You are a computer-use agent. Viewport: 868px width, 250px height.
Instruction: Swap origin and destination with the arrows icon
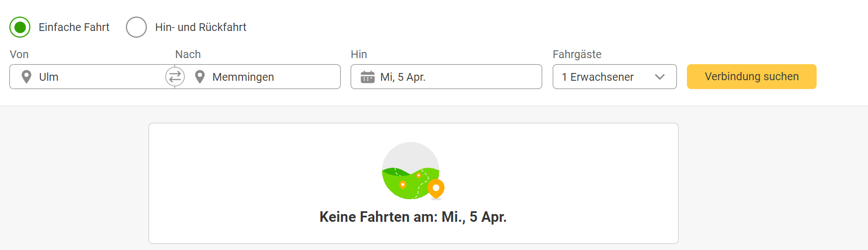click(175, 77)
